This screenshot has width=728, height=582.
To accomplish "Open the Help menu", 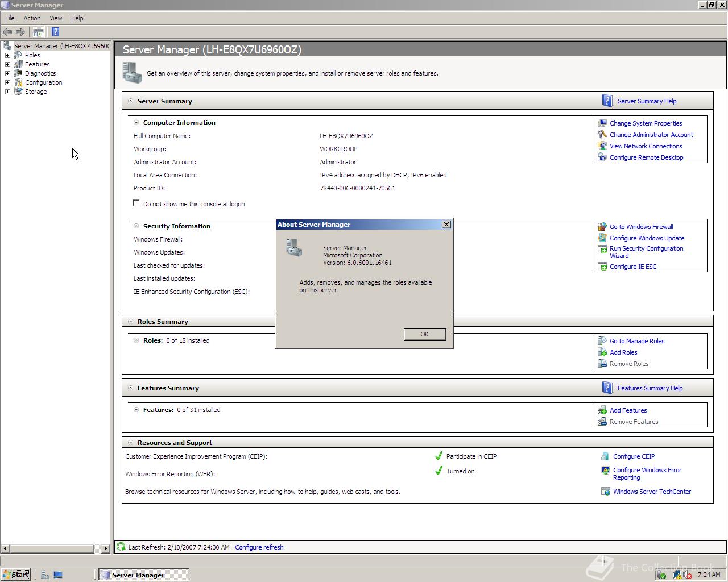I will point(77,18).
